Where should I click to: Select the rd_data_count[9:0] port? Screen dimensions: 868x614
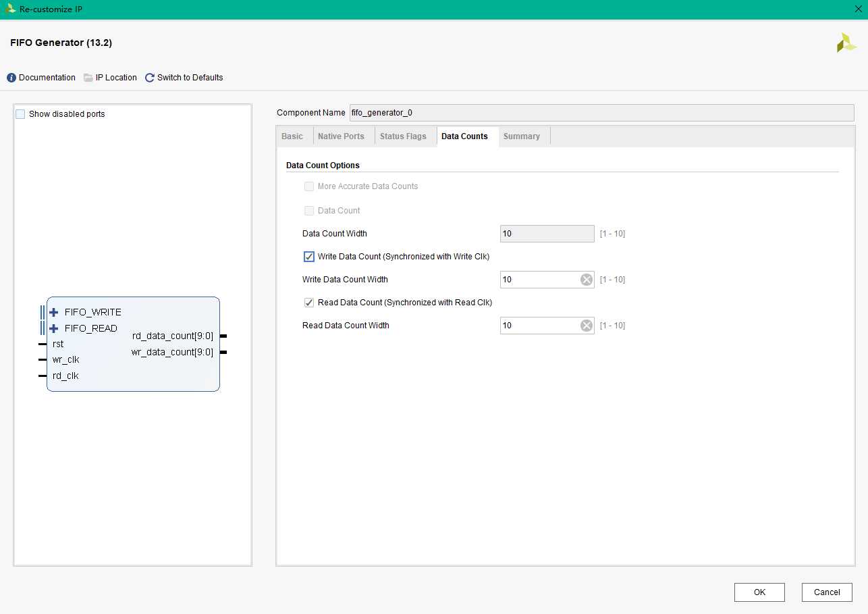[x=173, y=336]
